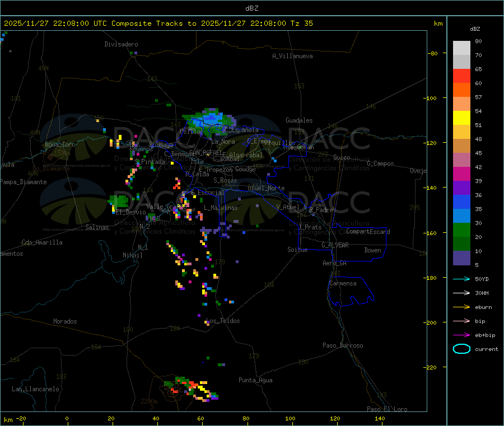Click the Agua_Toro map label
This screenshot has width=504, height=426.
60,144
